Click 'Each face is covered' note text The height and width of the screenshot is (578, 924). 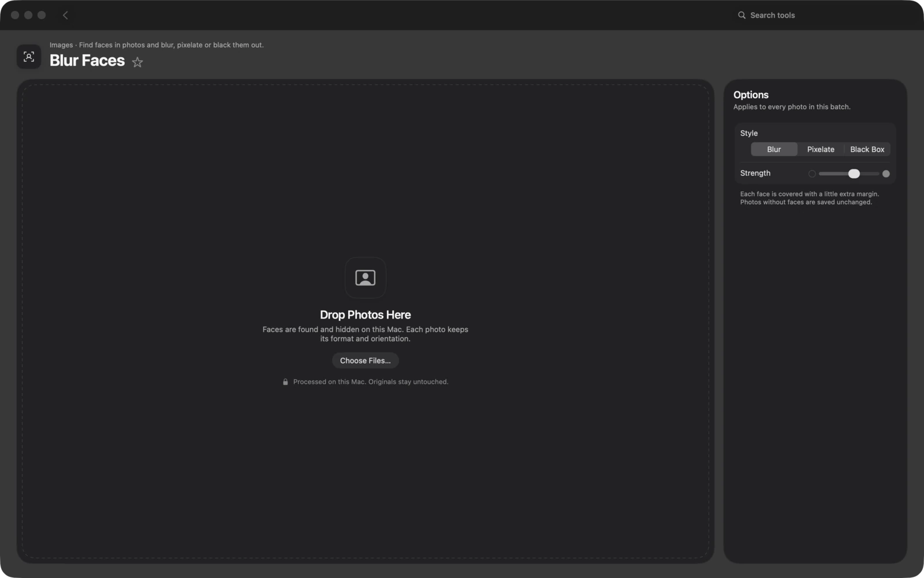[810, 198]
